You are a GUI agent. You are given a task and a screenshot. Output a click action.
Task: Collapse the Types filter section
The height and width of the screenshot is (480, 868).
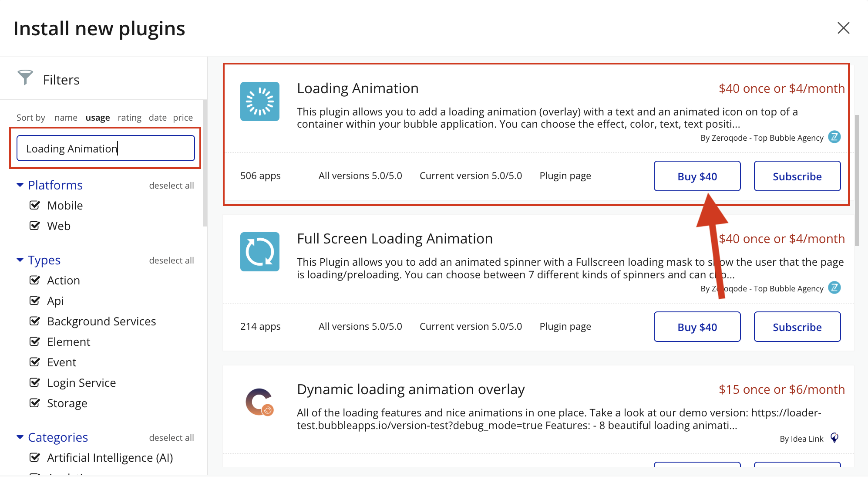pyautogui.click(x=20, y=260)
